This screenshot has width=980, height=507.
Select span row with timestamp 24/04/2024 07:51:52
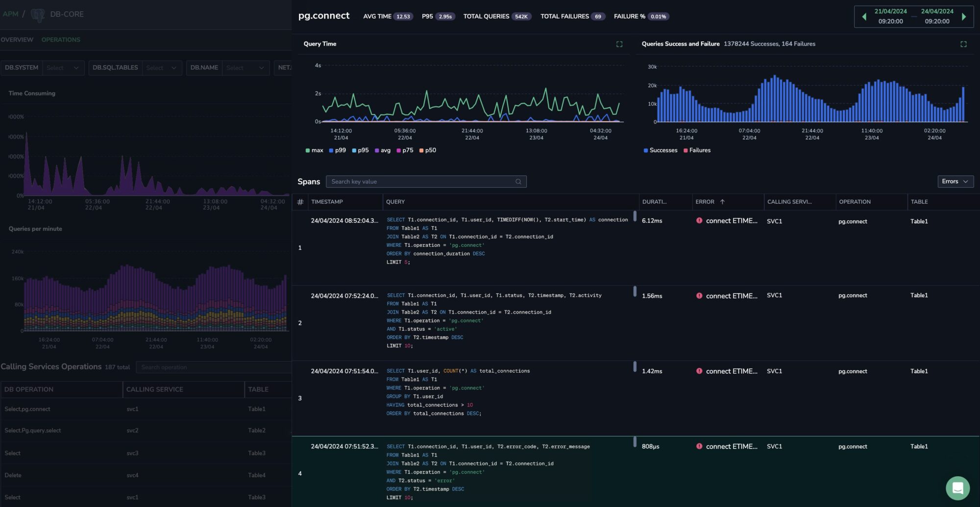tap(636, 472)
